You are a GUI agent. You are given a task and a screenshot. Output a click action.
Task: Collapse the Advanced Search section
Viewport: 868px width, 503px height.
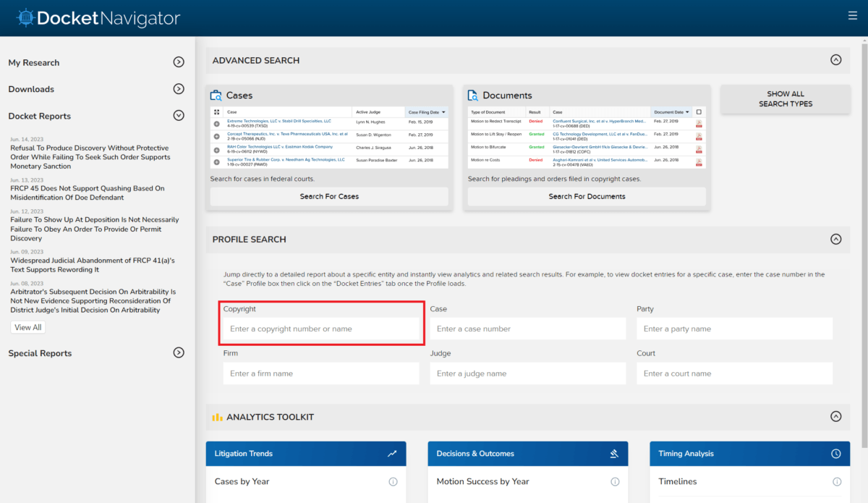[x=836, y=61]
